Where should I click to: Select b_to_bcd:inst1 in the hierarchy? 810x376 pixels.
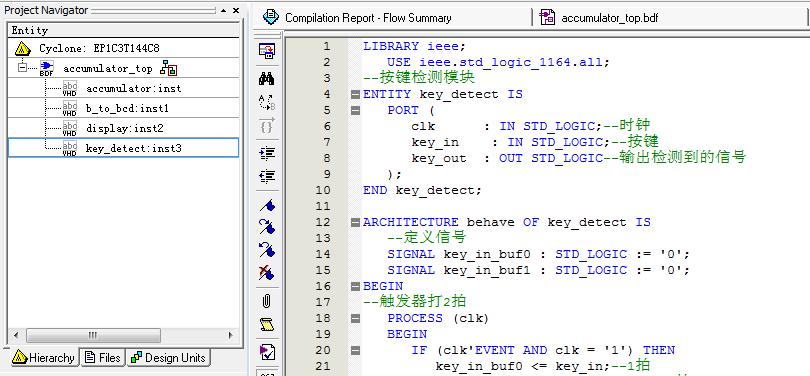pos(128,108)
